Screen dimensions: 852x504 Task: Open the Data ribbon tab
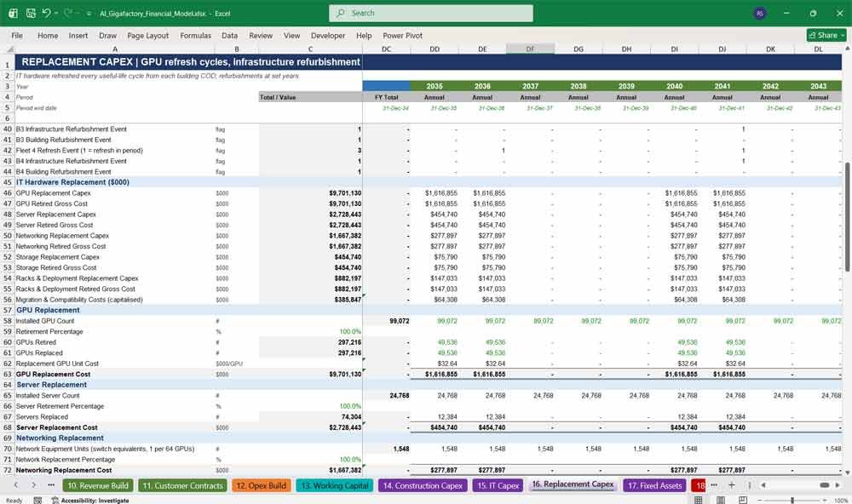coord(229,35)
